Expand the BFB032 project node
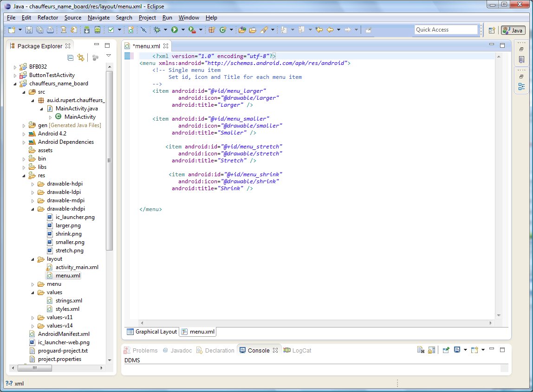The width and height of the screenshot is (533, 392). (x=15, y=67)
